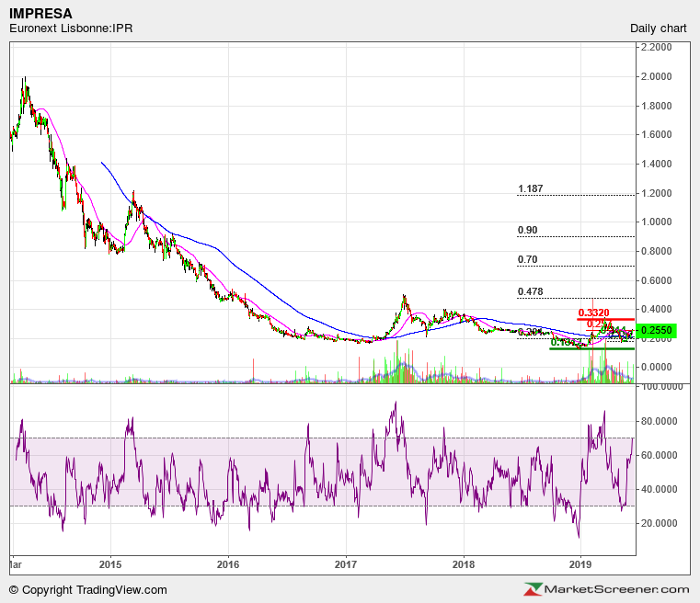Click the 2017 time axis label
Viewport: 700px width, 603px height.
[x=346, y=564]
